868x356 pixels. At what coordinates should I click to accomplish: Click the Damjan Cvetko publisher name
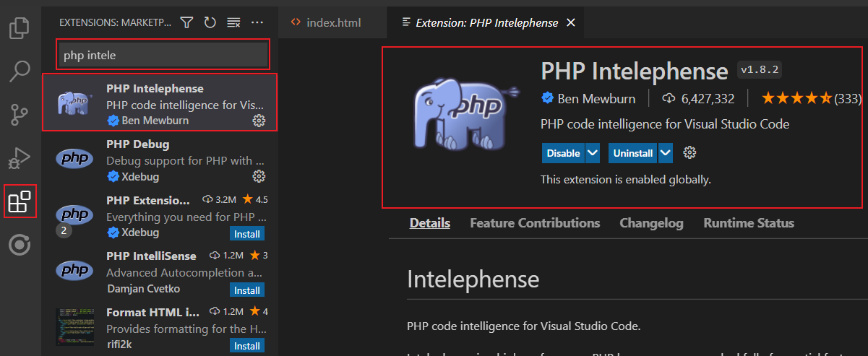[143, 289]
